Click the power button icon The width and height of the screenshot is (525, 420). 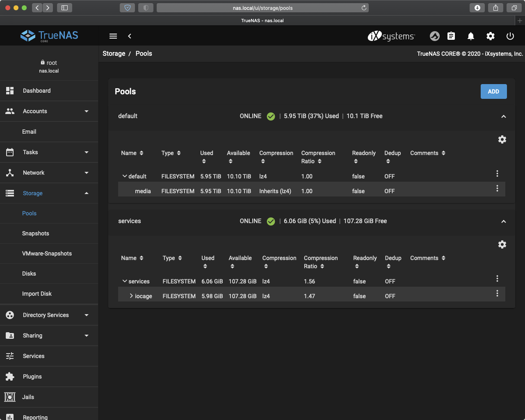(x=510, y=36)
